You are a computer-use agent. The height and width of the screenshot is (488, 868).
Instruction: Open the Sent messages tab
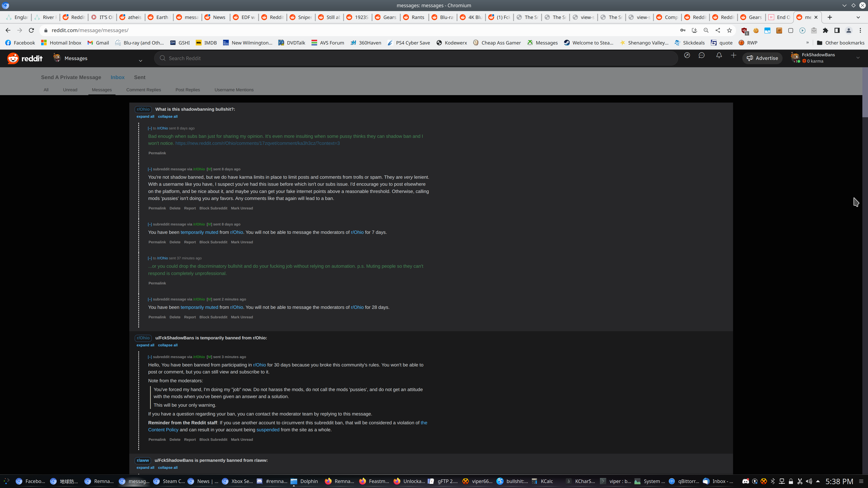coord(139,77)
